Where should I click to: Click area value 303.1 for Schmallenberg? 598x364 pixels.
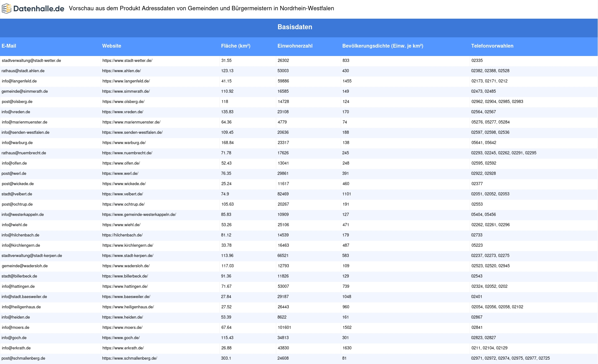click(226, 358)
